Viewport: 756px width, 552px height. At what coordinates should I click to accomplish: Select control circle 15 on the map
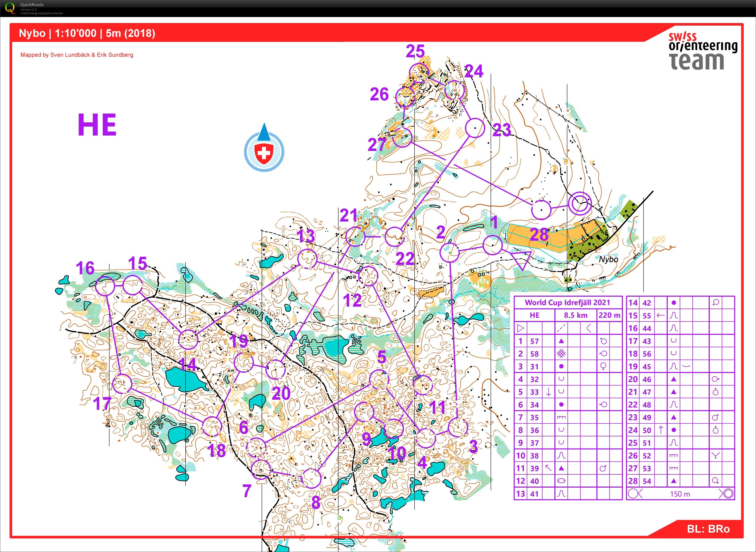point(133,285)
